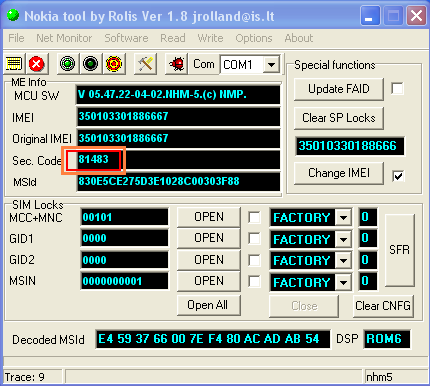
Task: Expand the FACTORY dropdown in MSIN row
Action: tap(343, 283)
